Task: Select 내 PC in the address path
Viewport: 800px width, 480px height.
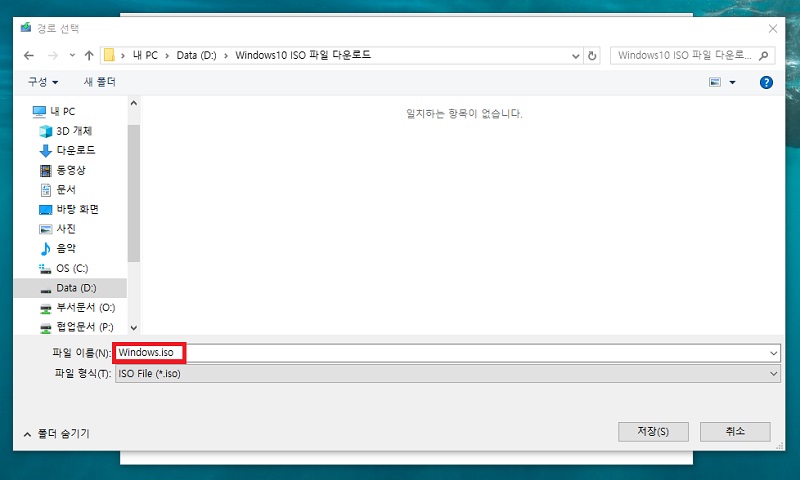Action: click(x=145, y=55)
